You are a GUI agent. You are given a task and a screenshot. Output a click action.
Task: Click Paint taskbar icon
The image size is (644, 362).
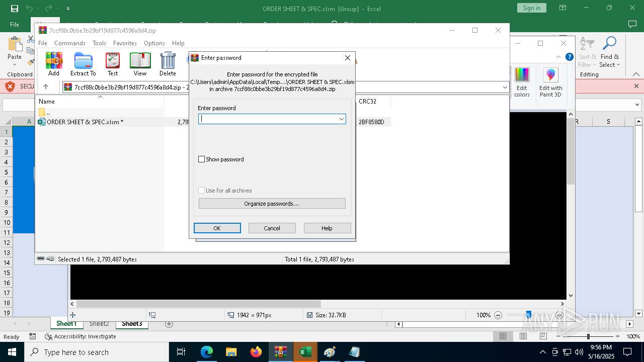click(330, 352)
